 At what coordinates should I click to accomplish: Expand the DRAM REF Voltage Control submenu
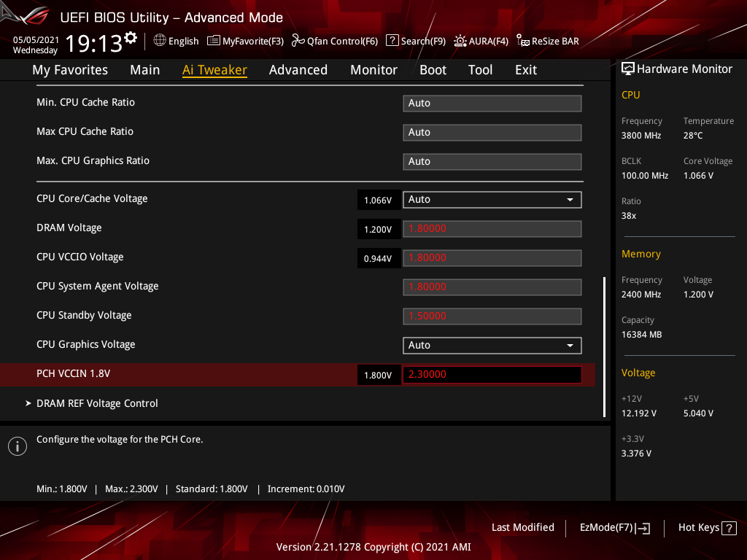click(97, 403)
